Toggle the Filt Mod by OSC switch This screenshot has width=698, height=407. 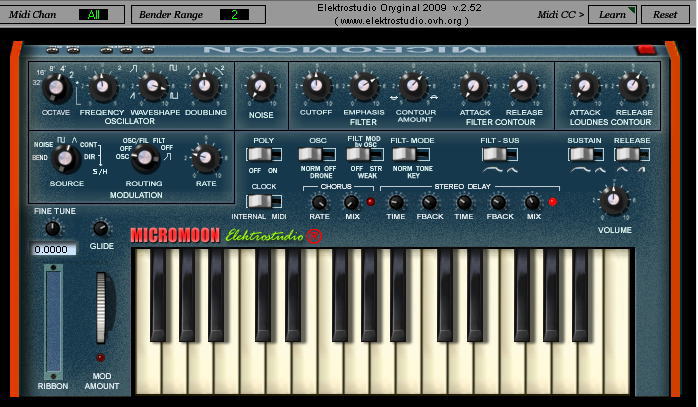[365, 155]
